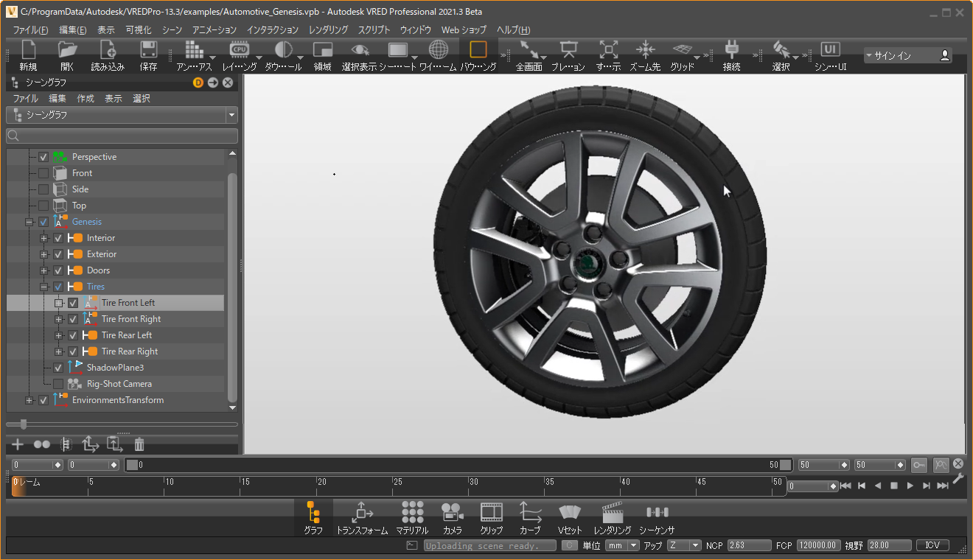This screenshot has height=560, width=973.
Task: Click the trash delete icon in scenegraph
Action: [139, 444]
